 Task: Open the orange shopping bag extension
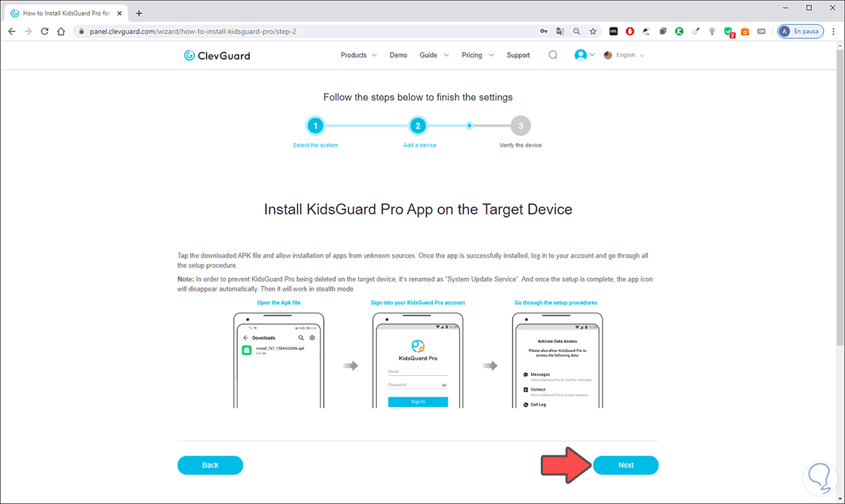click(745, 31)
